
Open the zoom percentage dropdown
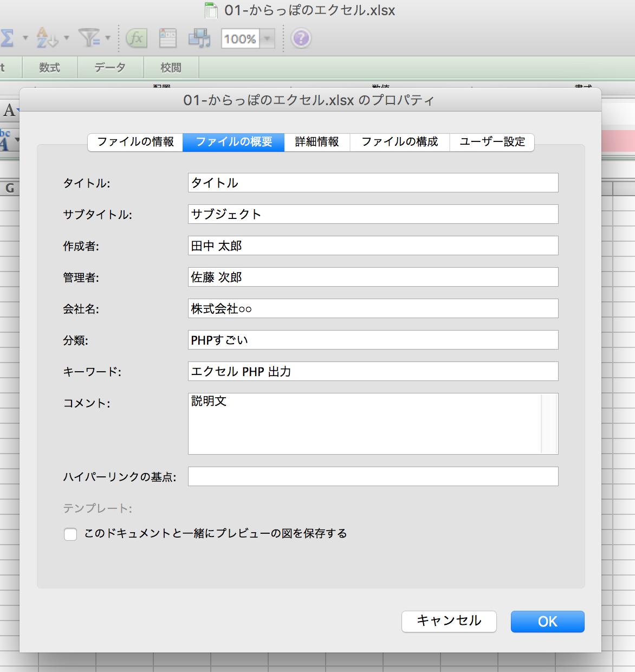267,38
